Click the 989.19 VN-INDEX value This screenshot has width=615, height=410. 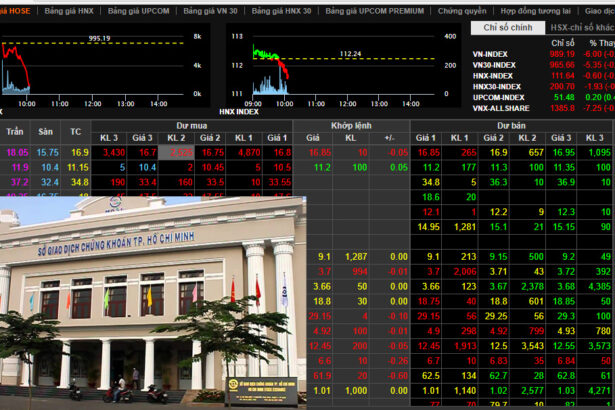coord(562,54)
